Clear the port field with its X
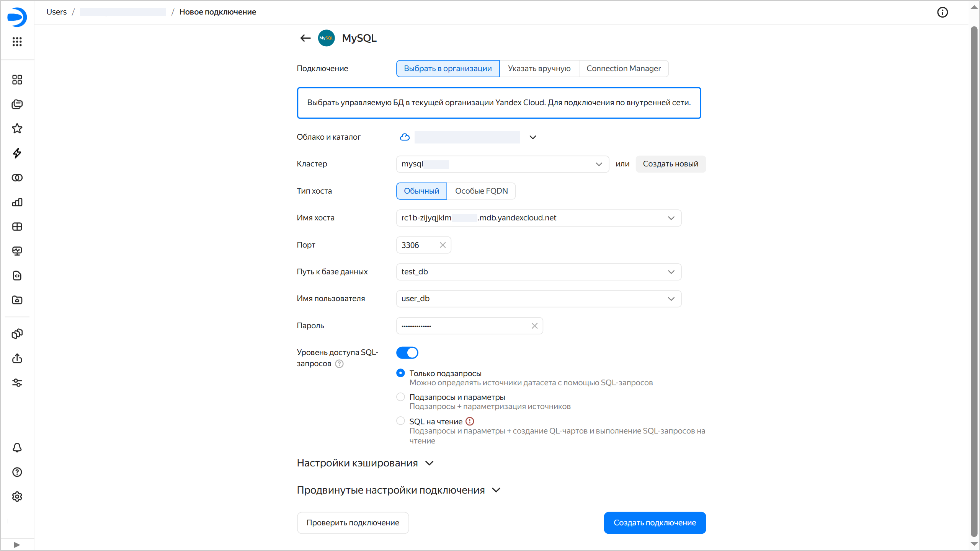This screenshot has width=980, height=551. tap(443, 245)
